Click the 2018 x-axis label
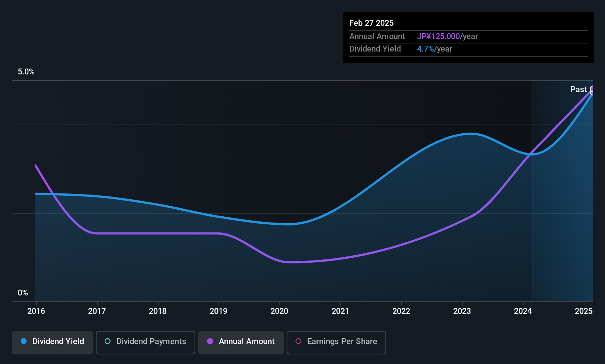This screenshot has width=605, height=364. [158, 311]
